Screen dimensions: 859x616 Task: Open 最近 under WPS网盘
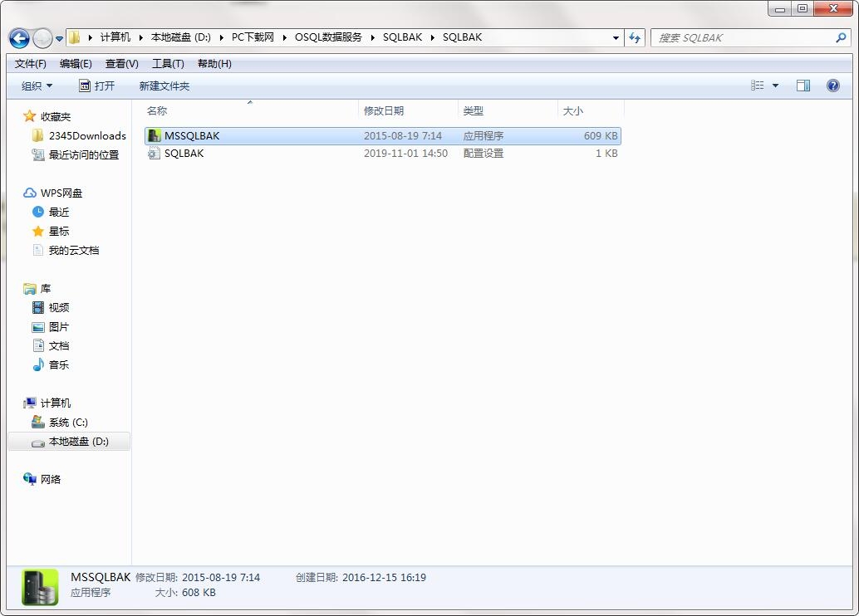59,212
